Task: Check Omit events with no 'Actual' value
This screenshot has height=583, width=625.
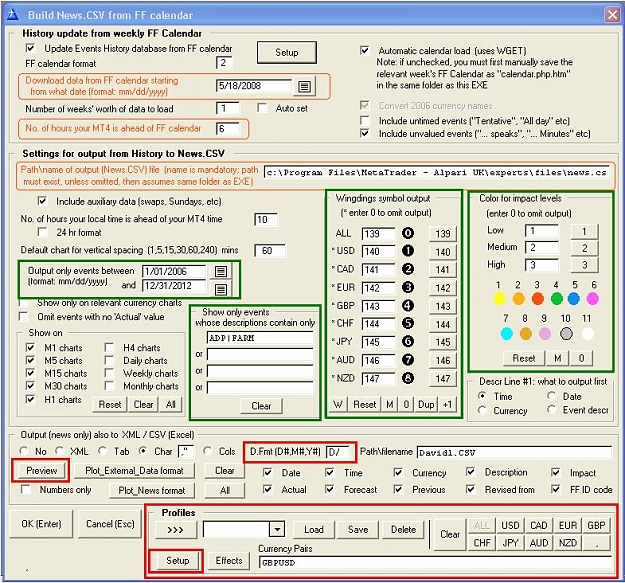Action: coord(24,317)
